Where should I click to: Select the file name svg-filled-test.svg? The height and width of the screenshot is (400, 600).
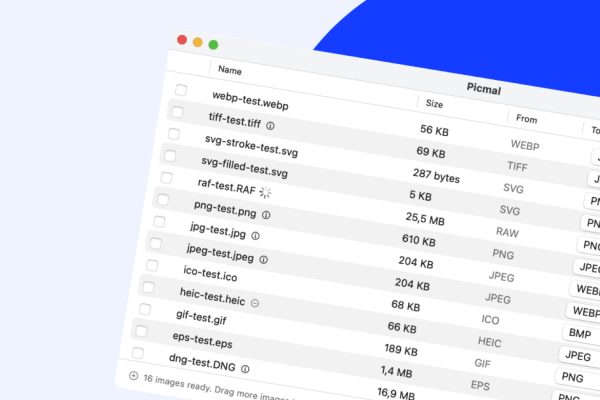pos(245,168)
